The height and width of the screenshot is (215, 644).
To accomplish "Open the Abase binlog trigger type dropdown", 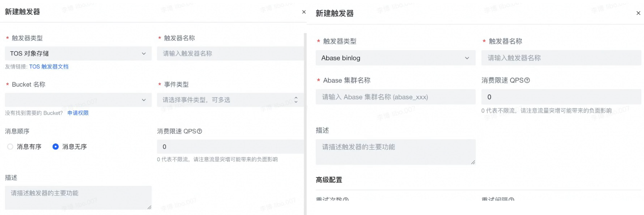I will (x=396, y=58).
